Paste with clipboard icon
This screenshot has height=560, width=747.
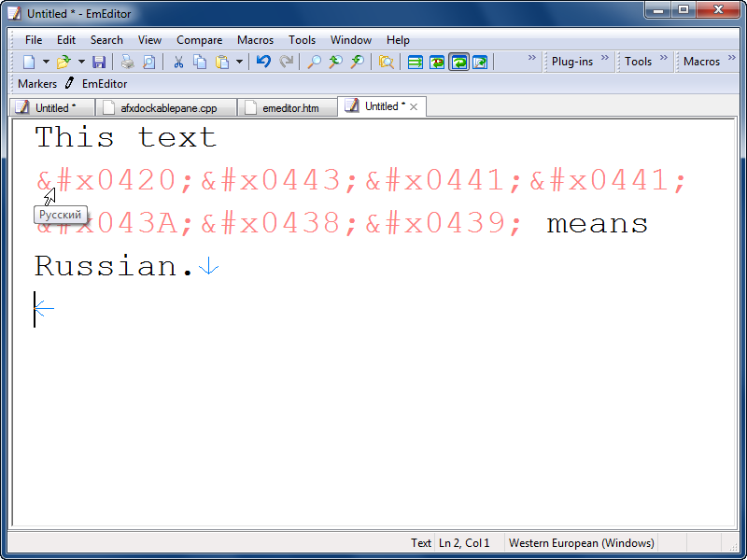pos(222,62)
